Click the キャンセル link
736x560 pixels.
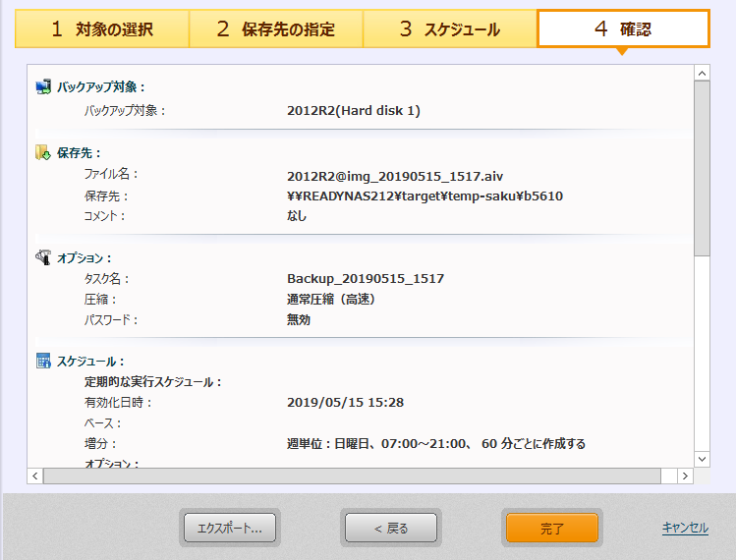coord(685,528)
